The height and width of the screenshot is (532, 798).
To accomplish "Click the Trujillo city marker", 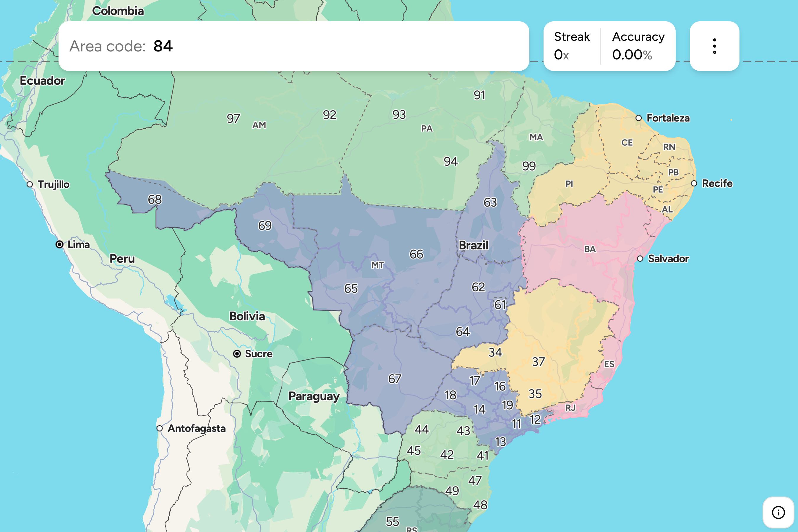I will [x=30, y=184].
